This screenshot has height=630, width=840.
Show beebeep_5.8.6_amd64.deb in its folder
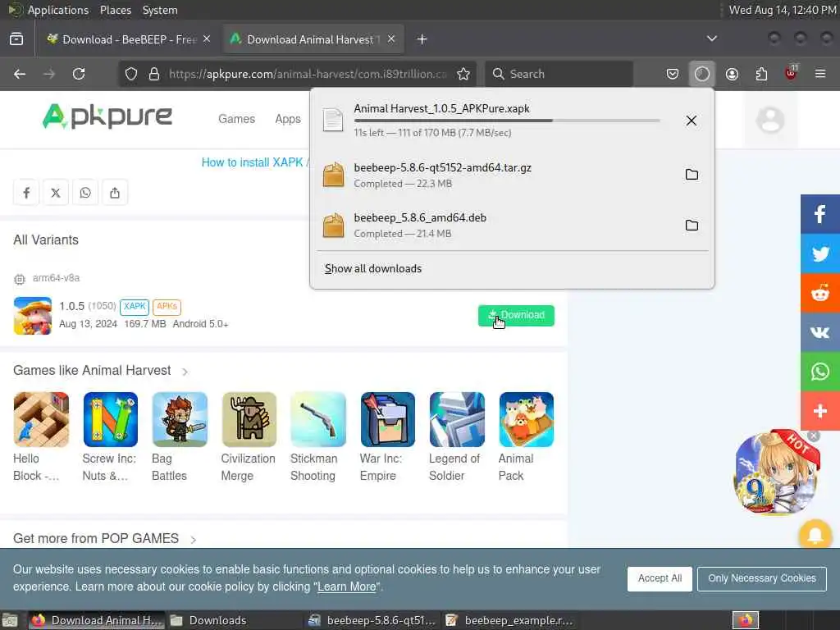click(x=692, y=225)
